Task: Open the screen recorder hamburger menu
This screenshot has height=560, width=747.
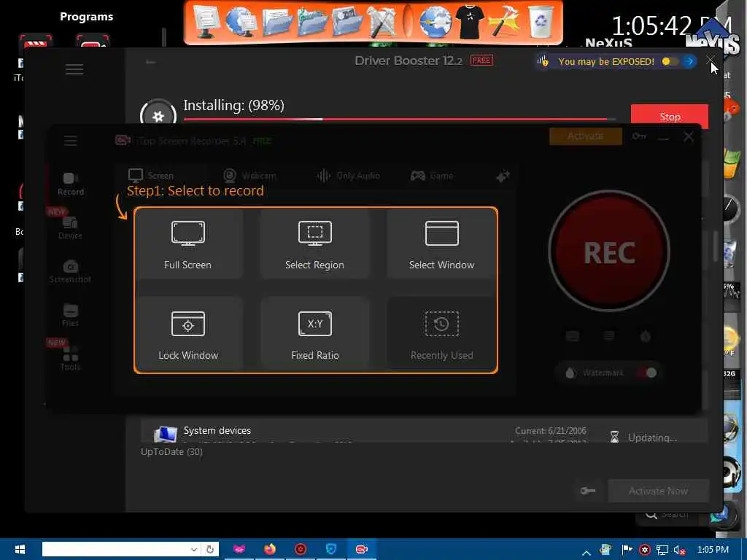Action: coord(71,141)
